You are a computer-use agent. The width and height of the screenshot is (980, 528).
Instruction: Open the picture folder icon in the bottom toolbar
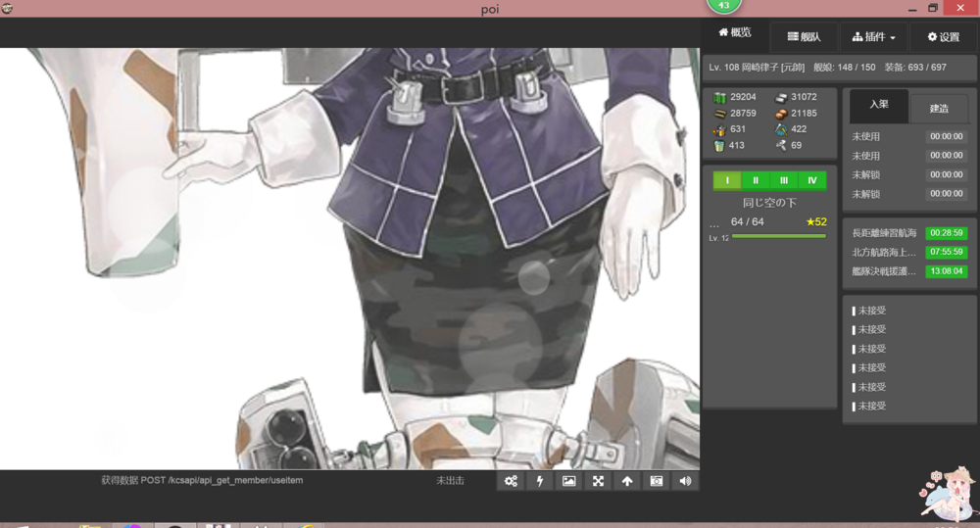tap(568, 481)
